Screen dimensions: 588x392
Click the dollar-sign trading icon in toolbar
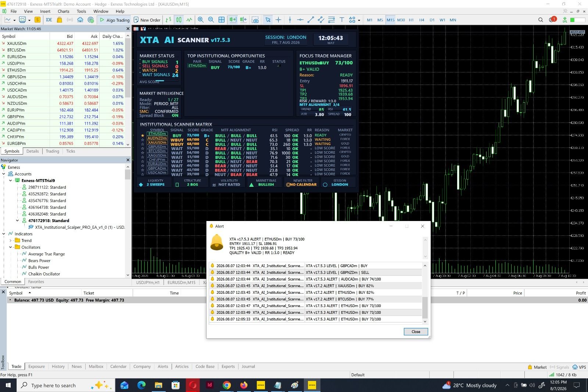click(x=37, y=20)
